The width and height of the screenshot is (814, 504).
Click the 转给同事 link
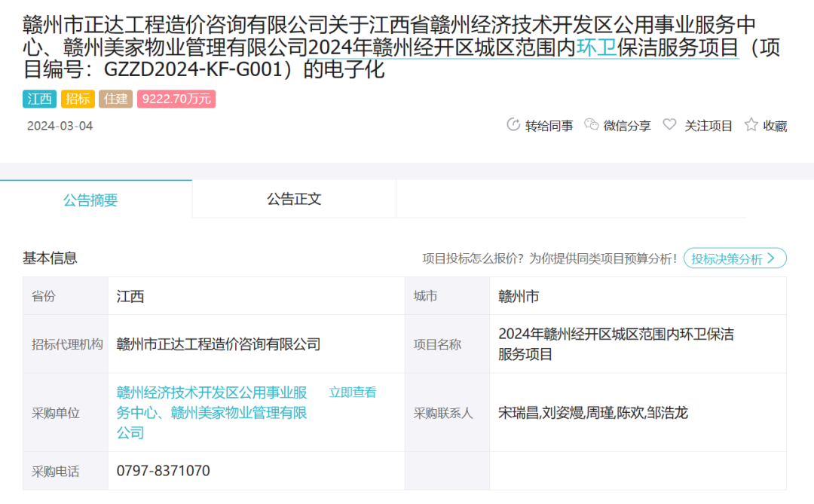[549, 126]
